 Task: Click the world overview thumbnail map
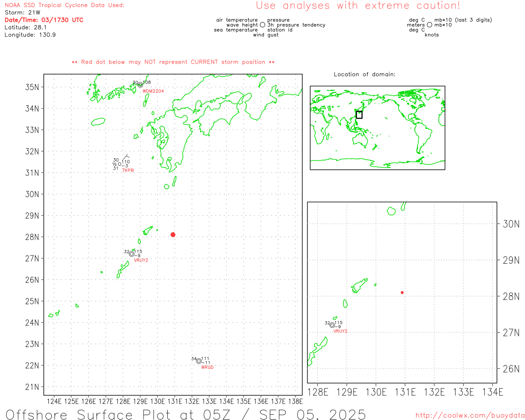377,128
